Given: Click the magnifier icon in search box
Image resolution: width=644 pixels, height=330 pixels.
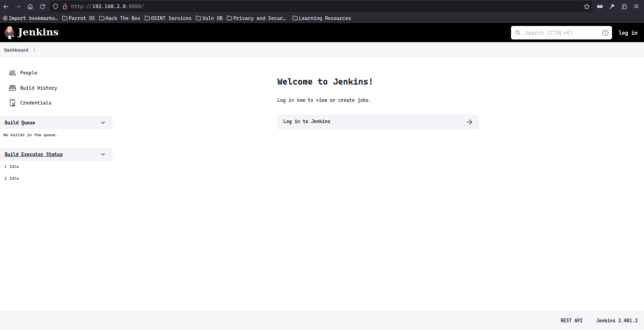Looking at the screenshot, I should pos(518,33).
